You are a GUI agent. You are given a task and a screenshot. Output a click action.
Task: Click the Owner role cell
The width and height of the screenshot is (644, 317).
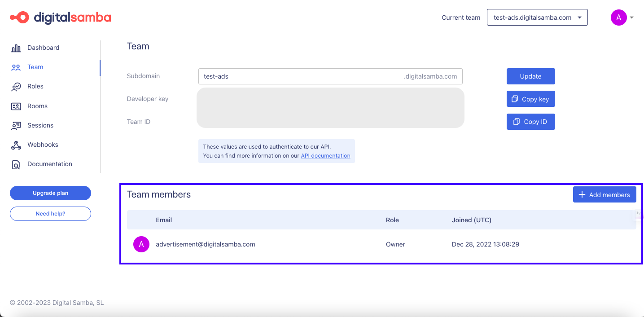click(395, 244)
